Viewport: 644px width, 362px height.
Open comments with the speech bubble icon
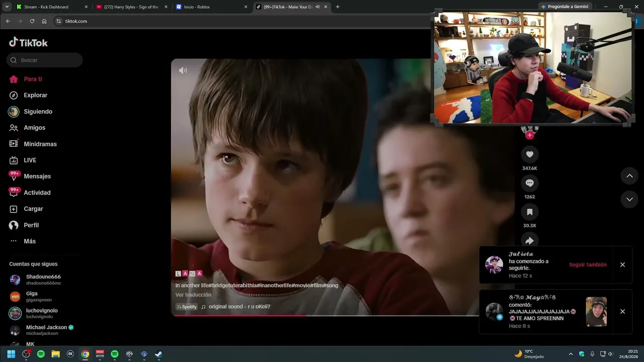529,183
